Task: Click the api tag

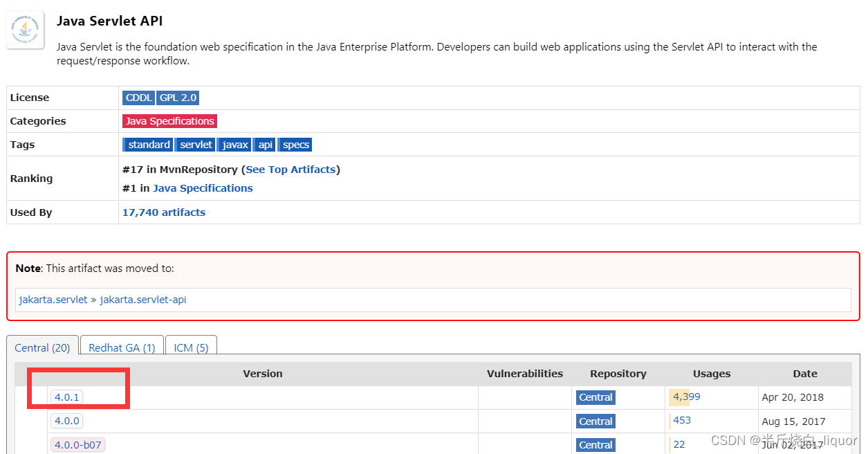Action: click(264, 145)
